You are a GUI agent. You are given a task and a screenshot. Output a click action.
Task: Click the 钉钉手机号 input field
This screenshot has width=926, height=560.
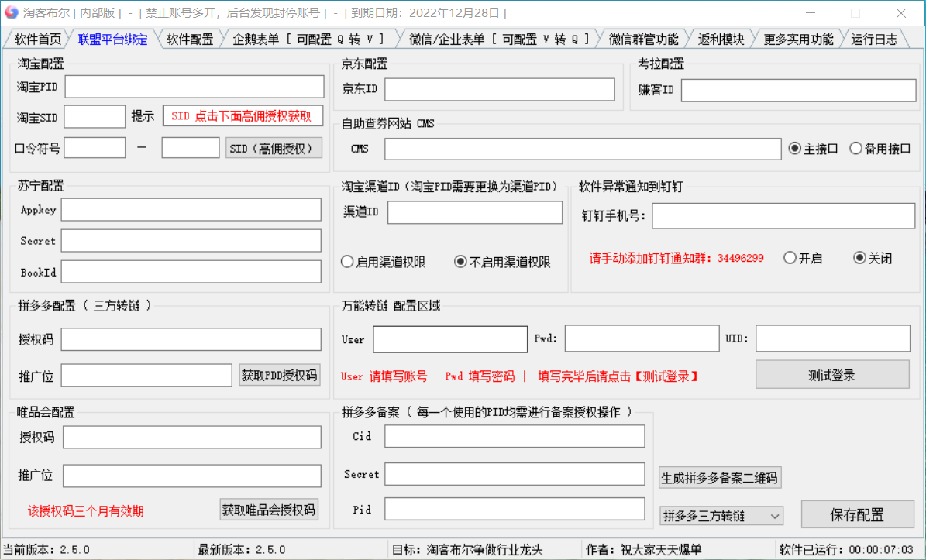[x=783, y=216]
